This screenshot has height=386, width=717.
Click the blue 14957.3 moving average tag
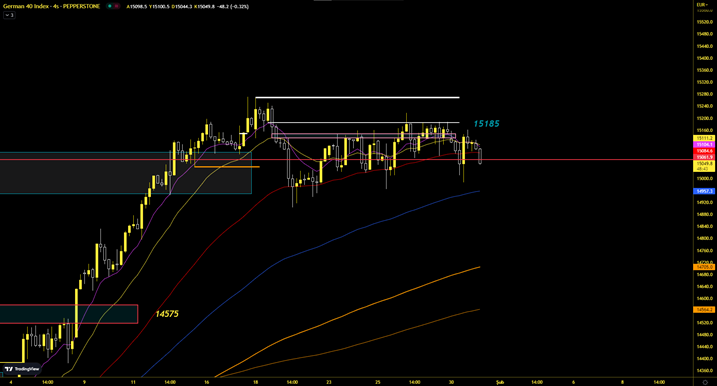(704, 191)
